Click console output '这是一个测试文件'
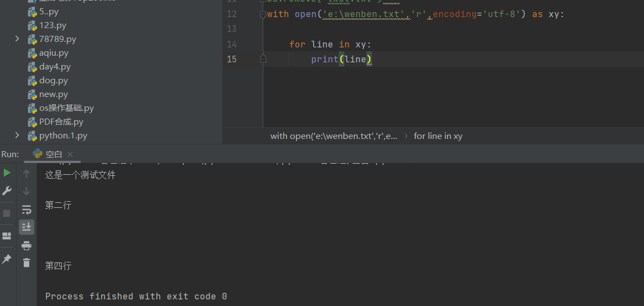 pyautogui.click(x=80, y=175)
